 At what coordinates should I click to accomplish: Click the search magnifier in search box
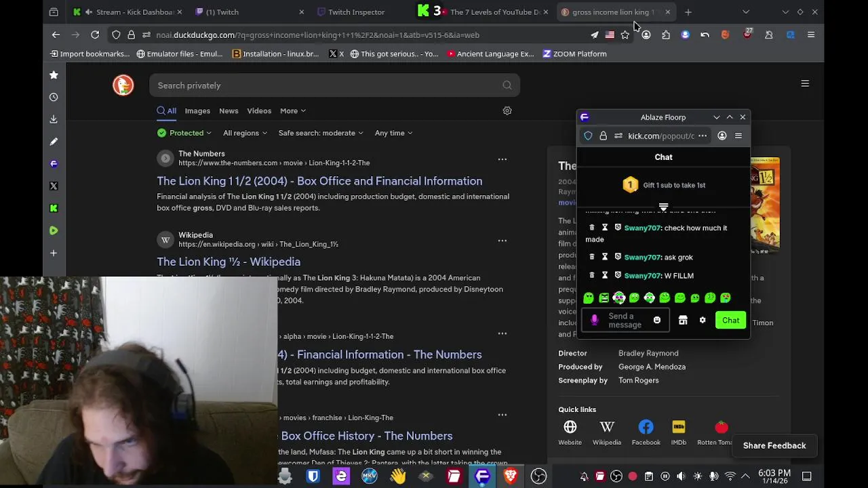tap(507, 85)
